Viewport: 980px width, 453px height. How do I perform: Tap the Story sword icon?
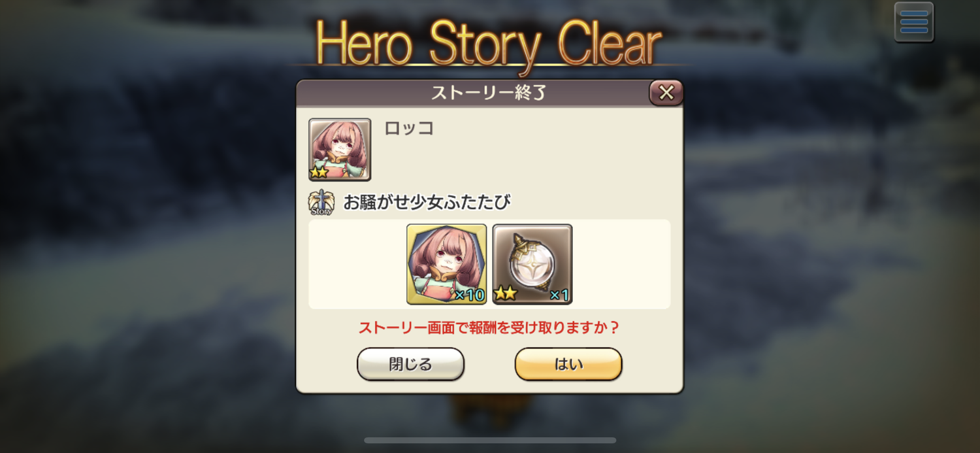(x=321, y=203)
